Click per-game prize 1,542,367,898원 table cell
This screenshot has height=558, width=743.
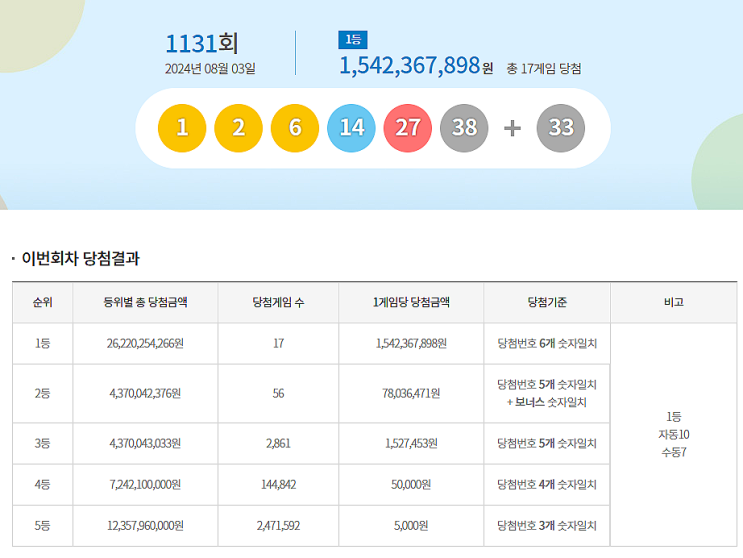(x=411, y=343)
